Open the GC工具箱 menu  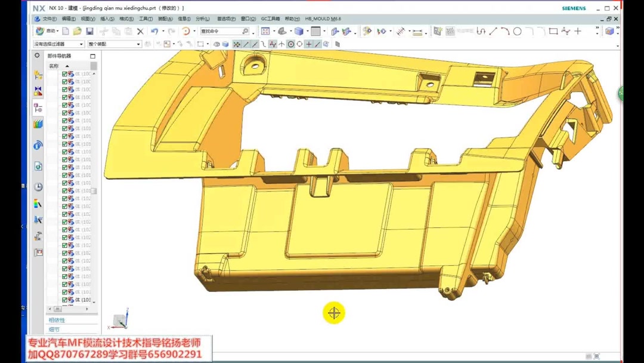[271, 18]
